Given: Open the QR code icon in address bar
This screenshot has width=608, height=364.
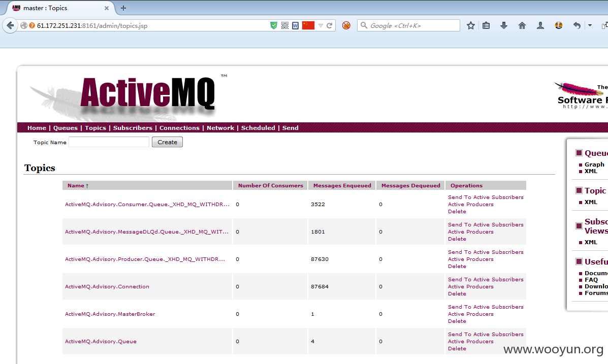Looking at the screenshot, I should tap(284, 25).
